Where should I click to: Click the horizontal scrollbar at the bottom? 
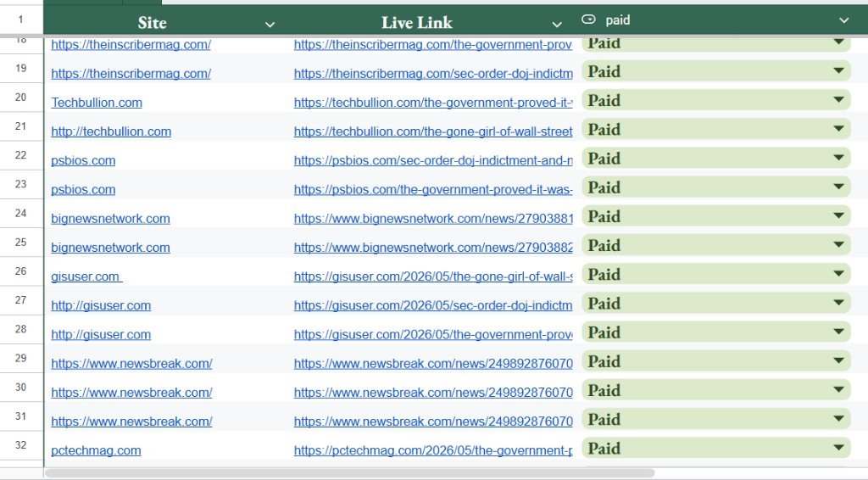tap(350, 473)
